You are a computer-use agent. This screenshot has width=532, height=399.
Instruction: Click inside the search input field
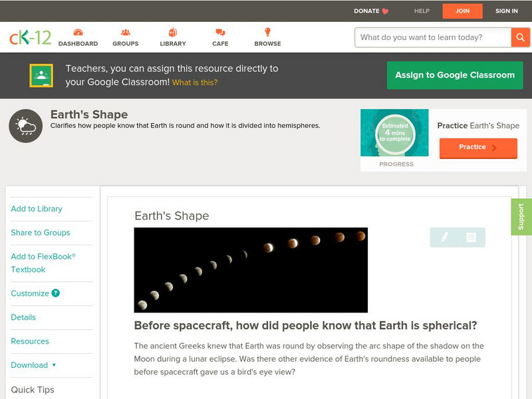pyautogui.click(x=429, y=38)
